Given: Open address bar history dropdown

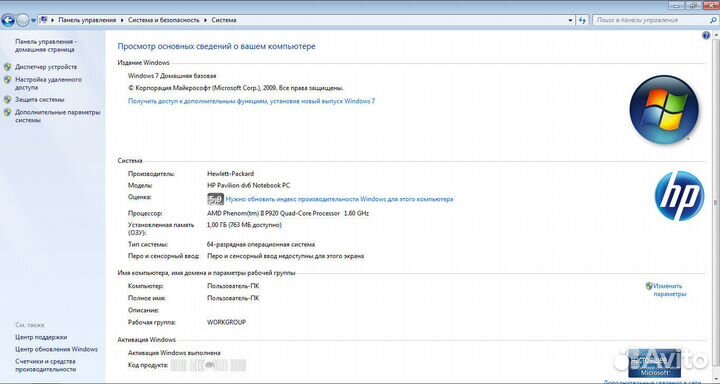Looking at the screenshot, I should 571,20.
